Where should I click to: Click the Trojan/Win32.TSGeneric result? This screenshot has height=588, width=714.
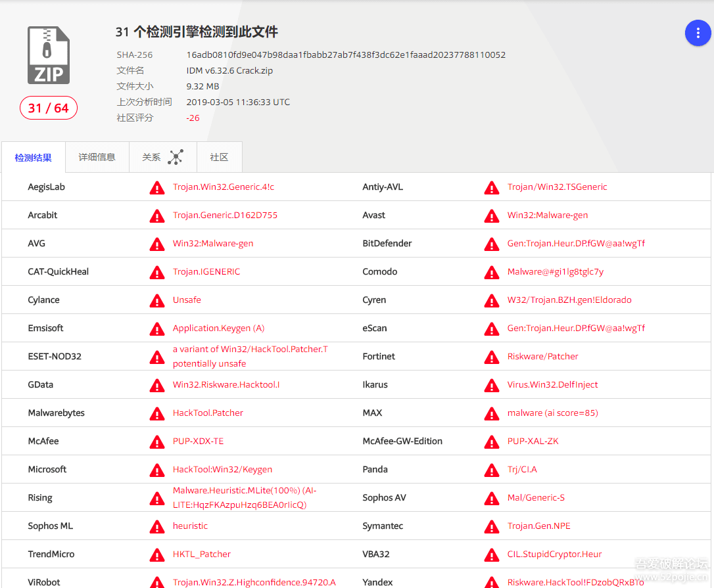[x=557, y=187]
